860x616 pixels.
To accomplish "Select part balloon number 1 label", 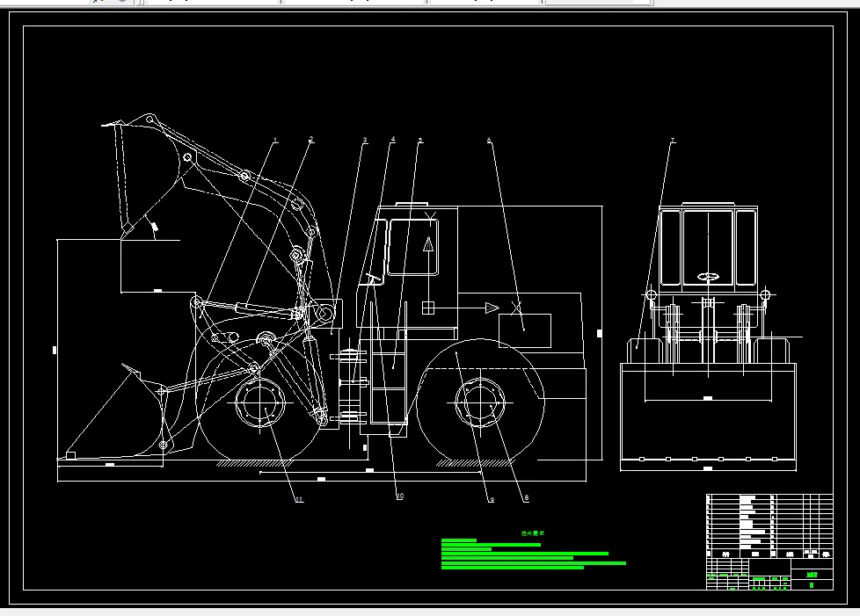I will 275,141.
